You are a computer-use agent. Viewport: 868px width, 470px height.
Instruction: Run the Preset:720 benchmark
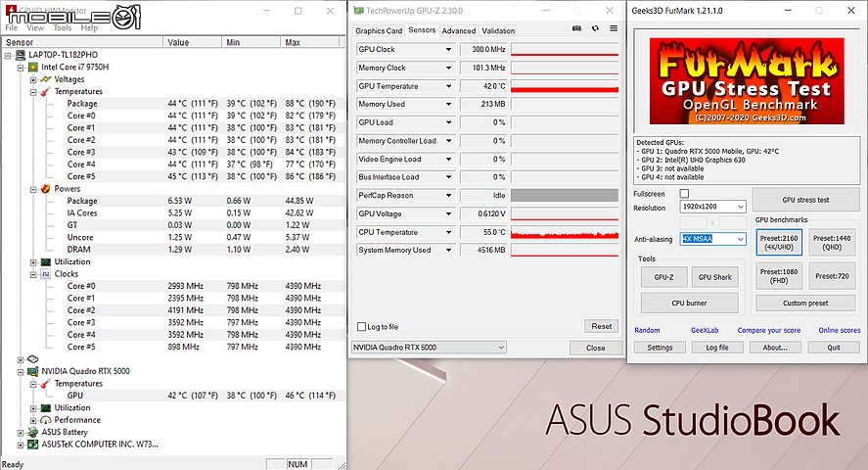point(832,276)
